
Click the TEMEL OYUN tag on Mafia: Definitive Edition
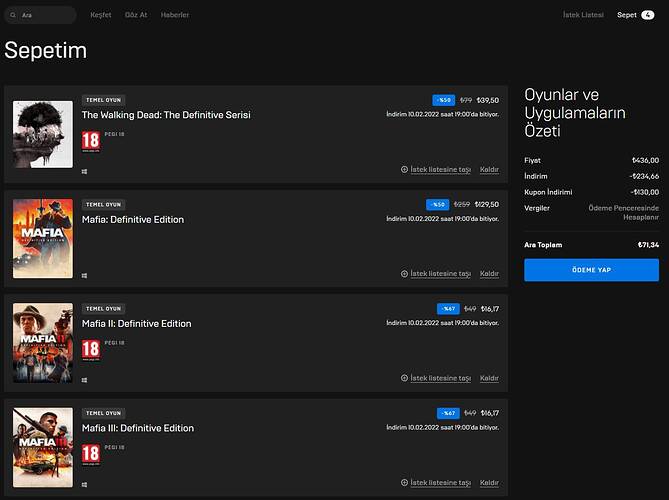pos(103,205)
